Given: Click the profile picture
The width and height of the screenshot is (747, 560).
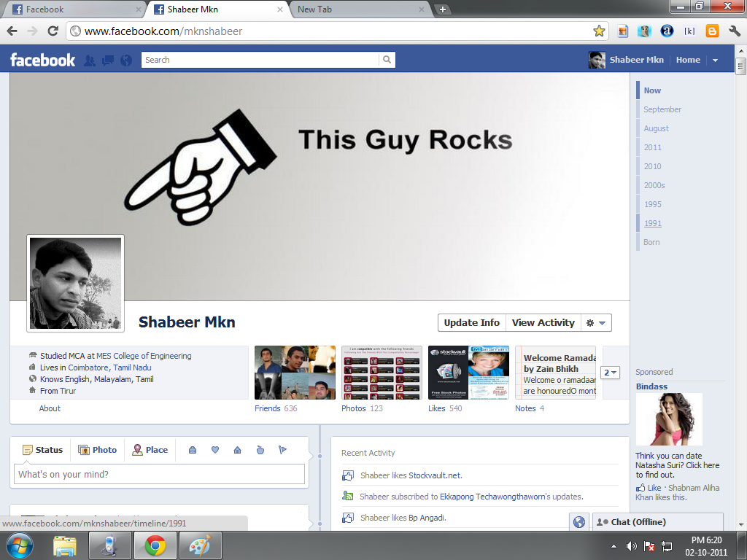Looking at the screenshot, I should pyautogui.click(x=76, y=284).
